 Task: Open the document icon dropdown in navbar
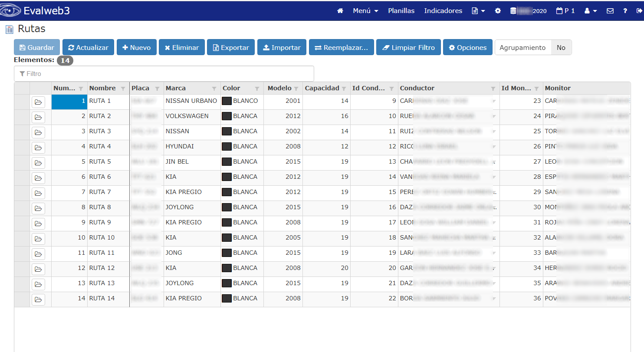point(478,11)
